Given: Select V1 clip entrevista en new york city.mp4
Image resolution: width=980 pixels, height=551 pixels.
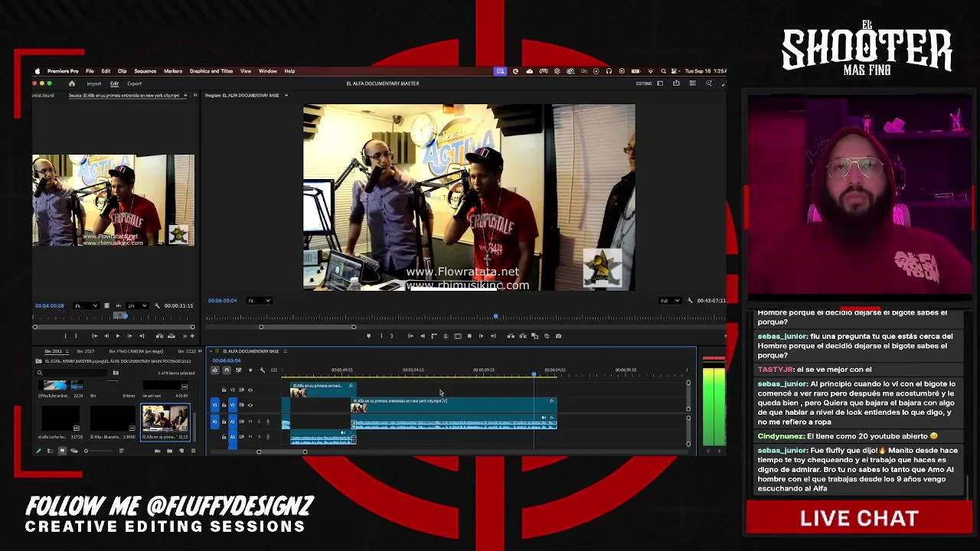Looking at the screenshot, I should click(453, 405).
